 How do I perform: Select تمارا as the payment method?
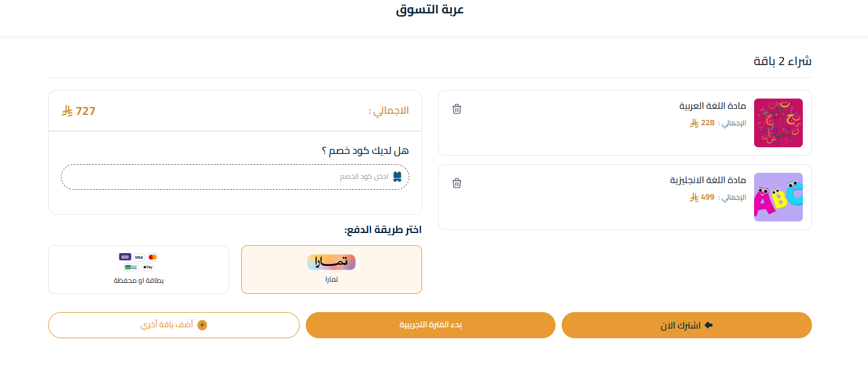click(331, 269)
